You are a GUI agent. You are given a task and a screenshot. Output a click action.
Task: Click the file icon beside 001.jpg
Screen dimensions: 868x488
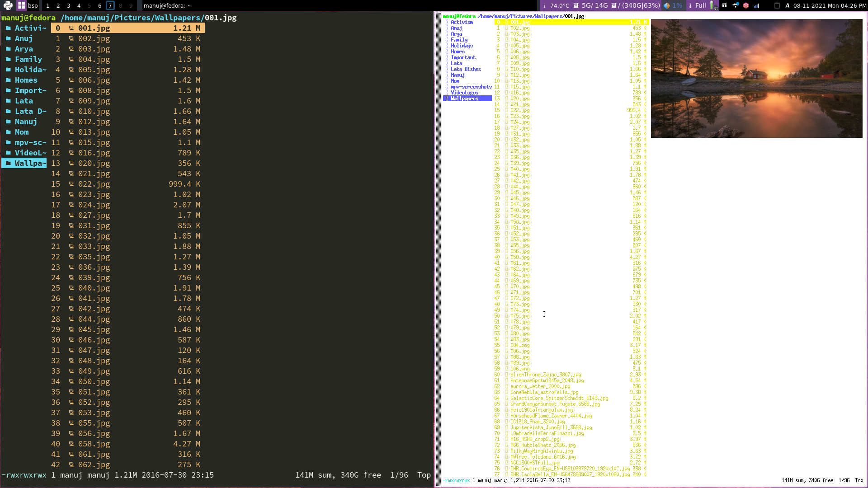click(71, 28)
